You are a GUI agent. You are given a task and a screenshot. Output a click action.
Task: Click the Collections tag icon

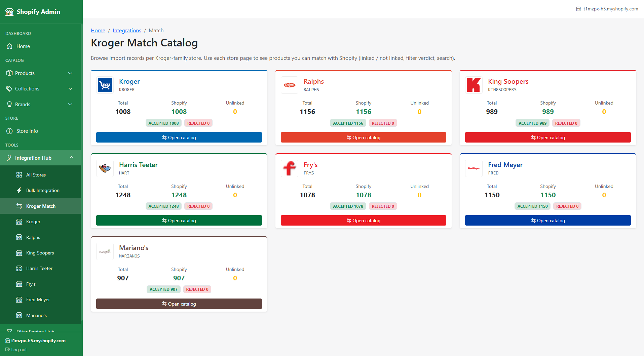(9, 89)
